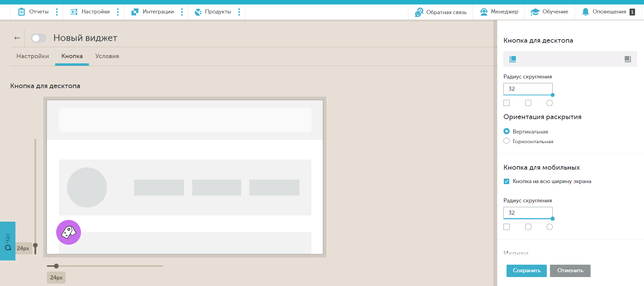Screen dimensions: 644x286
Task: Expand the Настройки three-dot menu
Action: coord(118,12)
